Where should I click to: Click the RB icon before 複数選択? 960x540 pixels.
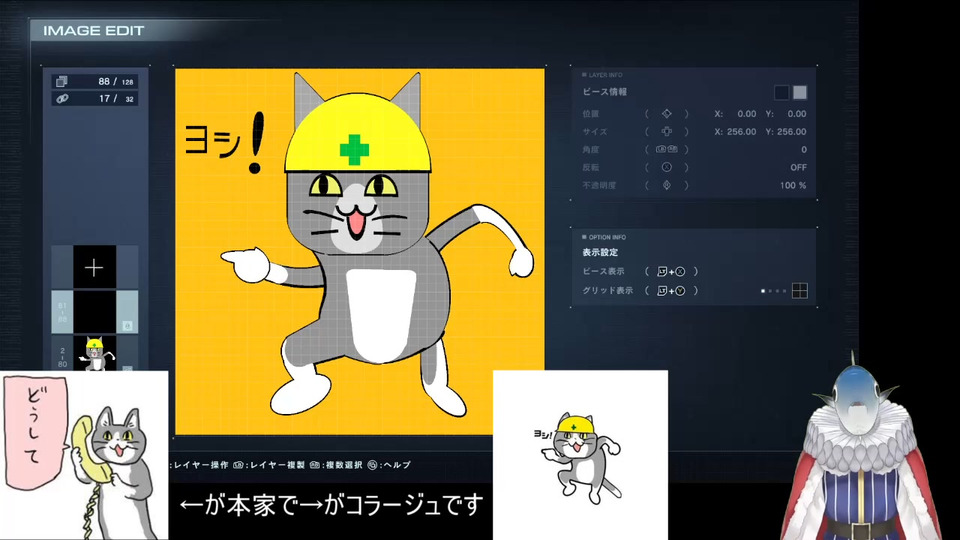[x=315, y=465]
